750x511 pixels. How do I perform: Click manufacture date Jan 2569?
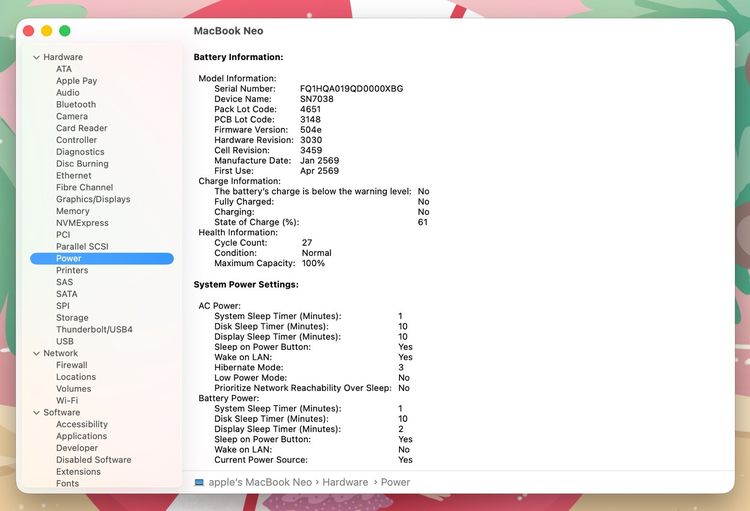[x=320, y=161]
